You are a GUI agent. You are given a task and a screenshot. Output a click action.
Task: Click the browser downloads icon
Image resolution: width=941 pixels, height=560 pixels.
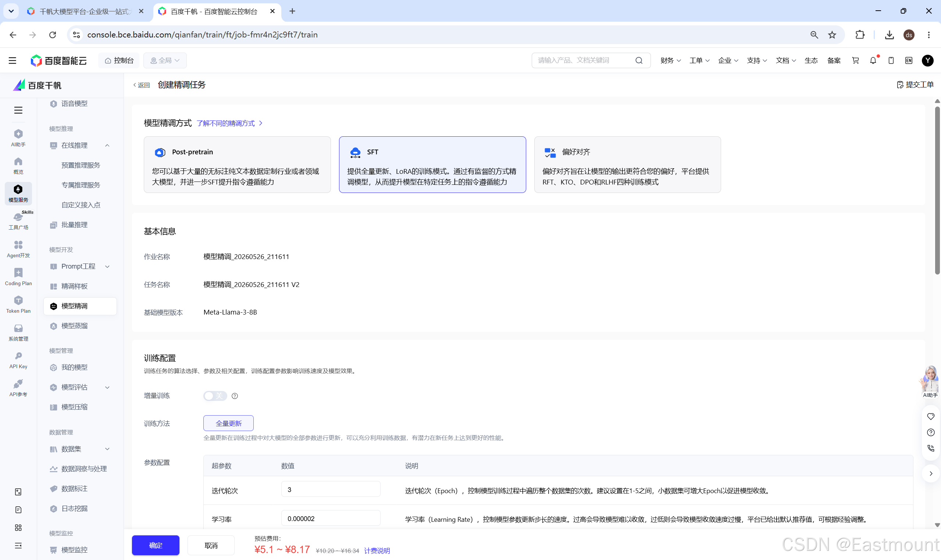pyautogui.click(x=889, y=35)
